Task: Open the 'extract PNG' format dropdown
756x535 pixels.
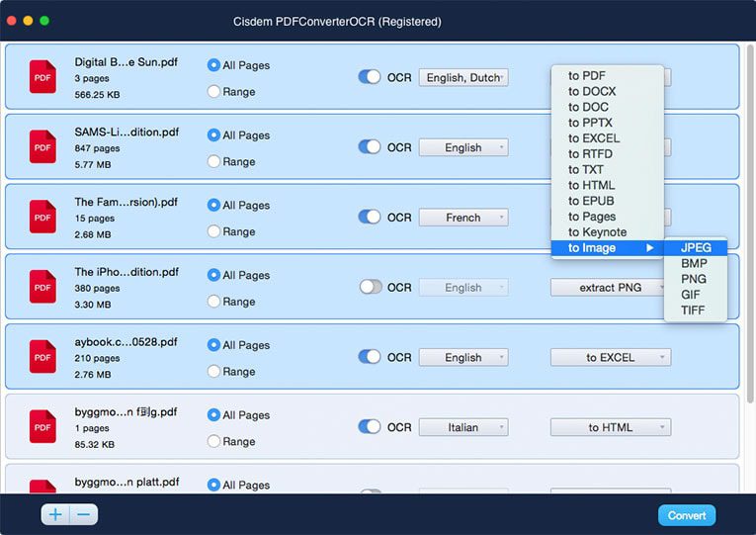Action: [611, 288]
